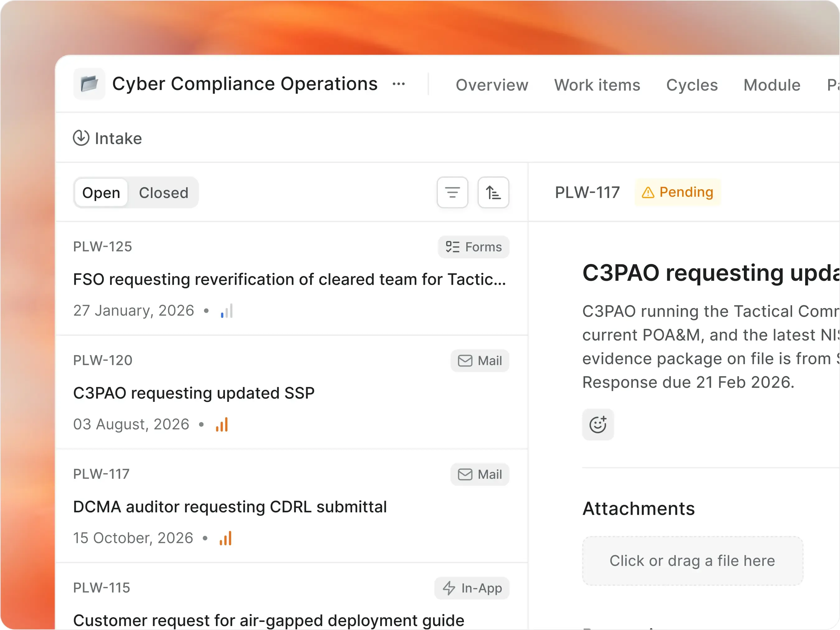
Task: Click the PLW-120 identifier in the list
Action: coord(103,360)
